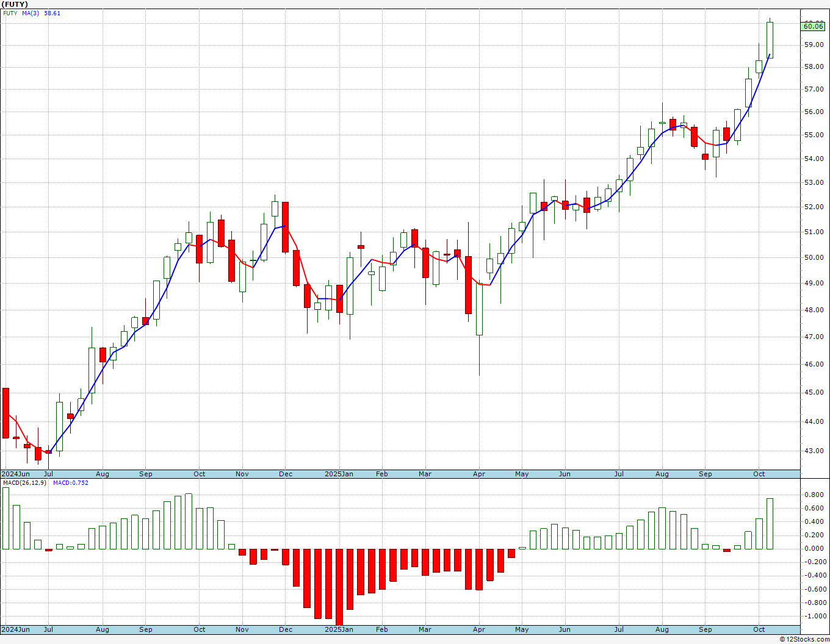This screenshot has height=644, width=830.
Task: Click the Apr label on price chart date axis
Action: [479, 474]
